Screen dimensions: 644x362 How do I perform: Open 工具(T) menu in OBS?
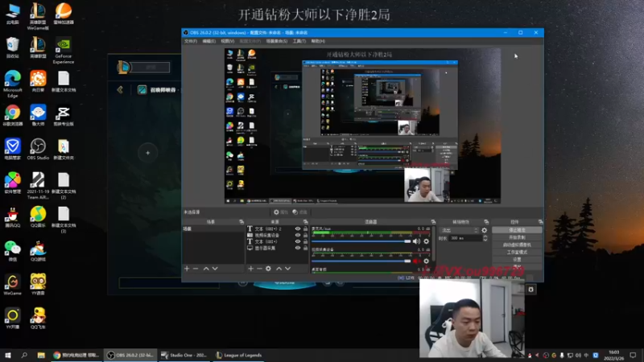tap(299, 41)
